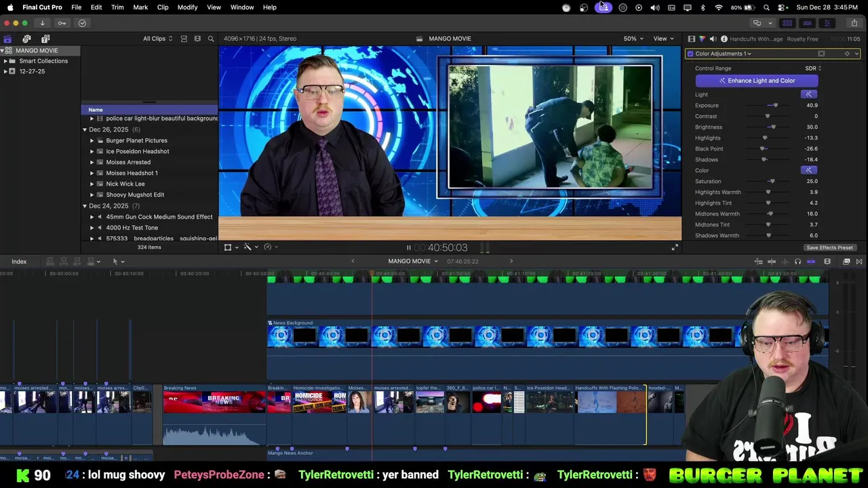868x488 pixels.
Task: Open the 50% zoom dropdown
Action: click(633, 39)
